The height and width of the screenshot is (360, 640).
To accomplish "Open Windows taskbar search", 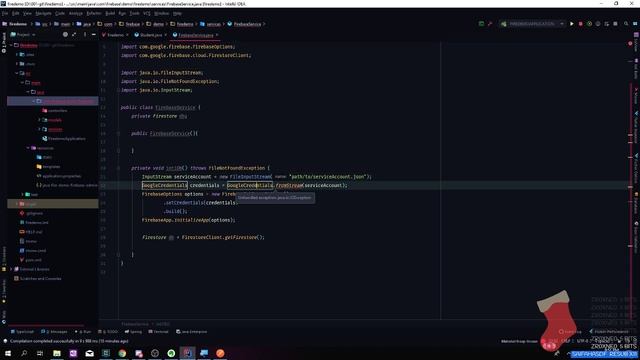I will coord(24,353).
